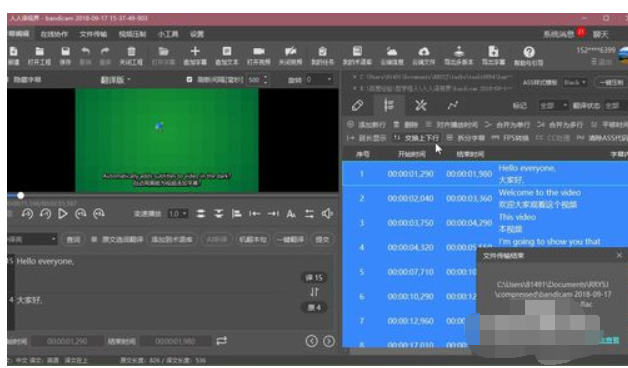Step the refresh interval 500 spinner

pyautogui.click(x=265, y=80)
